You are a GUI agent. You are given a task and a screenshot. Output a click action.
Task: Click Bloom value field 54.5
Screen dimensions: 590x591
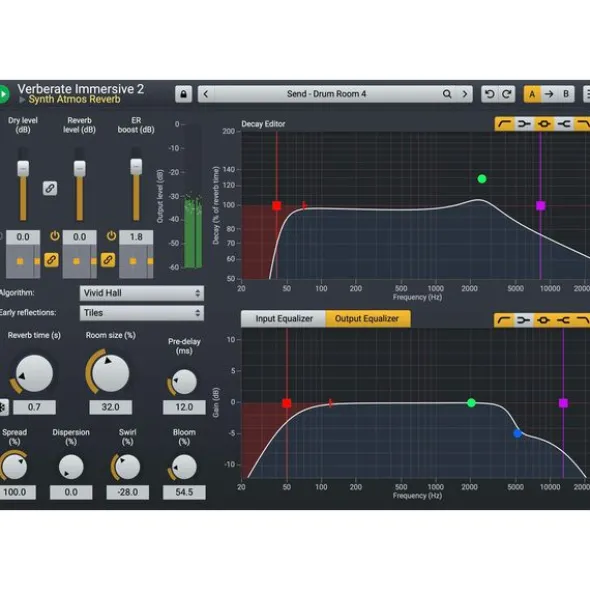(184, 492)
